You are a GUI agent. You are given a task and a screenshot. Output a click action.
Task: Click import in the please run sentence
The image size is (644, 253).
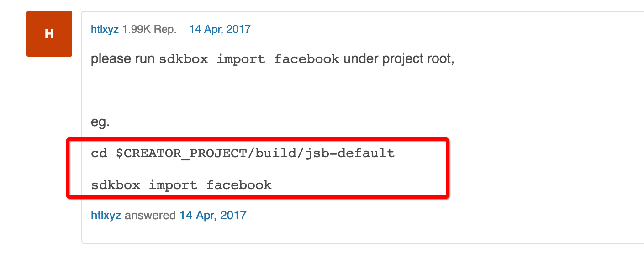click(x=241, y=60)
